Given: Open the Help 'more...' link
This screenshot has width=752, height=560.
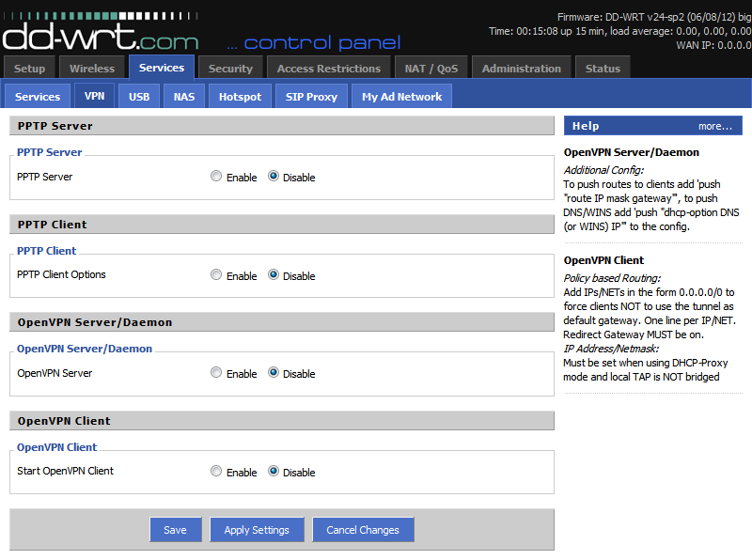Looking at the screenshot, I should click(x=715, y=126).
